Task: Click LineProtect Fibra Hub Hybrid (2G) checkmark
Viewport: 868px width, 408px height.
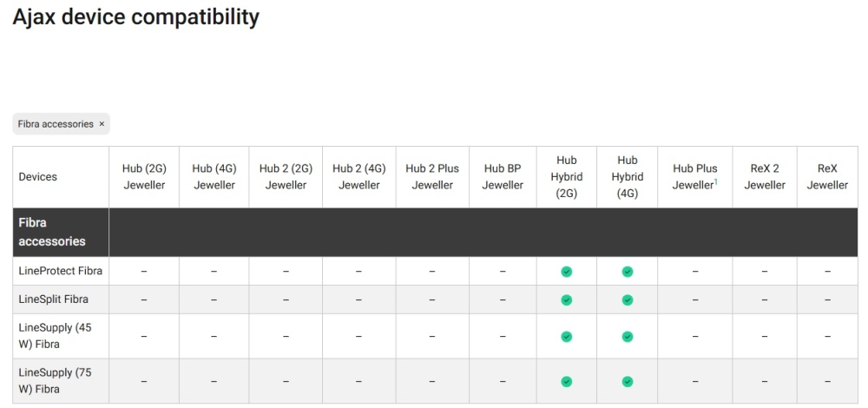Action: [567, 272]
